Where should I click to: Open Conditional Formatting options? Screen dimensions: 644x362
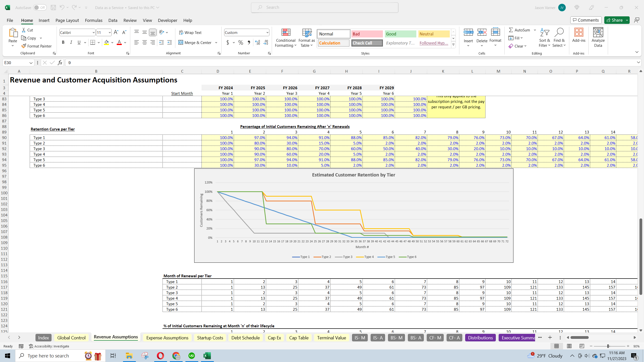pyautogui.click(x=285, y=38)
